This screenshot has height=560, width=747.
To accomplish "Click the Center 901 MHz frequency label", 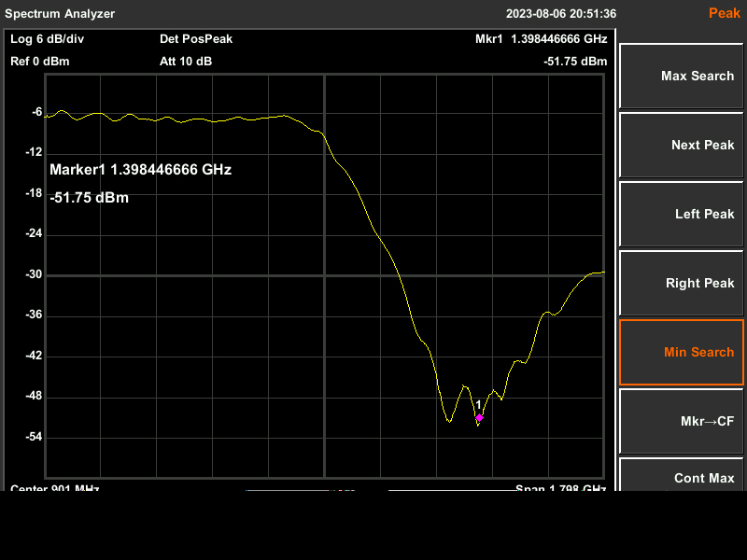I will click(x=55, y=487).
